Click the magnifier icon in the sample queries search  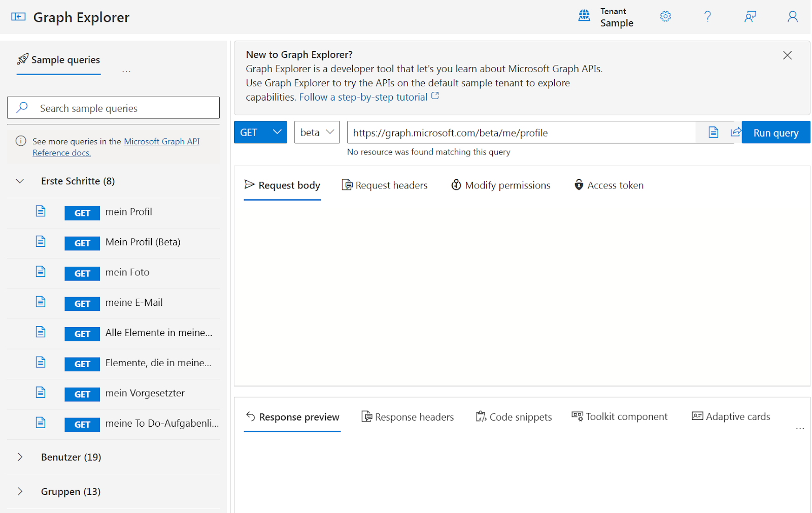click(22, 108)
